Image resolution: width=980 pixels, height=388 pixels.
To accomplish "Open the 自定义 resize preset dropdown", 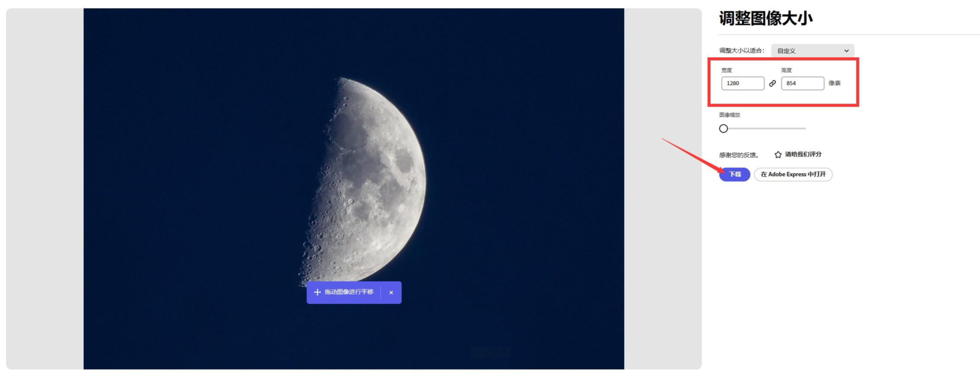I will (812, 51).
